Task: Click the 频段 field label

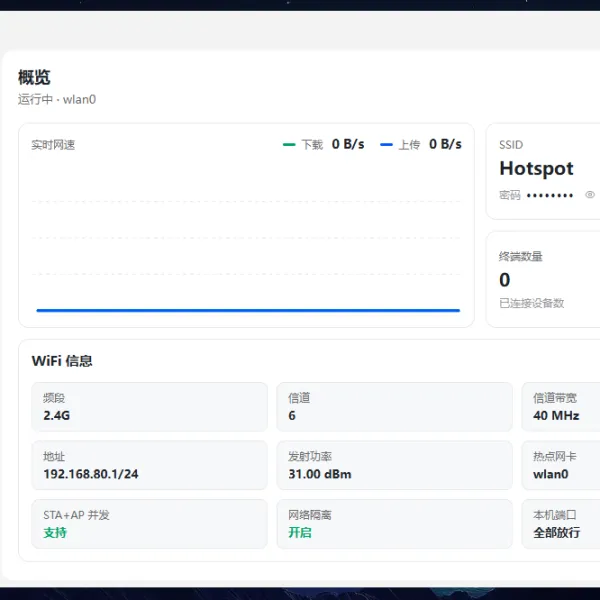Action: (x=54, y=398)
